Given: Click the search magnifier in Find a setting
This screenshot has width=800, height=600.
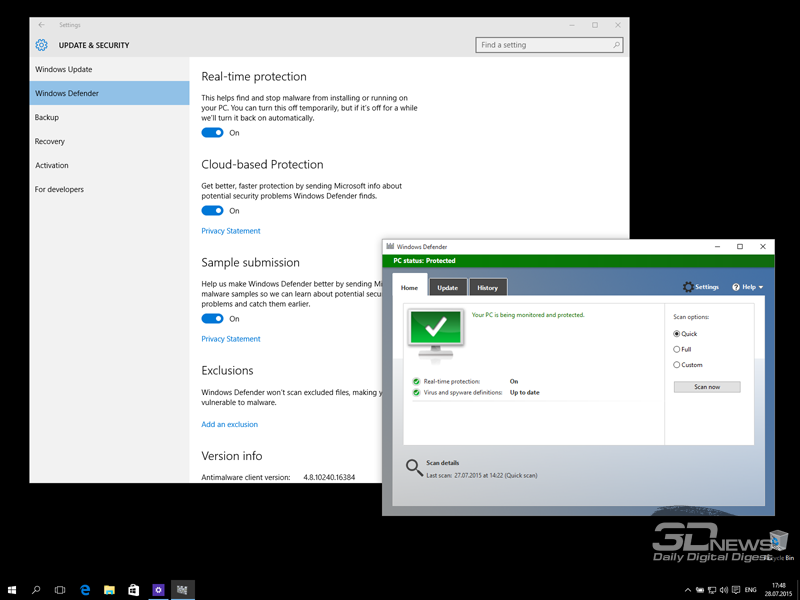Looking at the screenshot, I should point(616,45).
